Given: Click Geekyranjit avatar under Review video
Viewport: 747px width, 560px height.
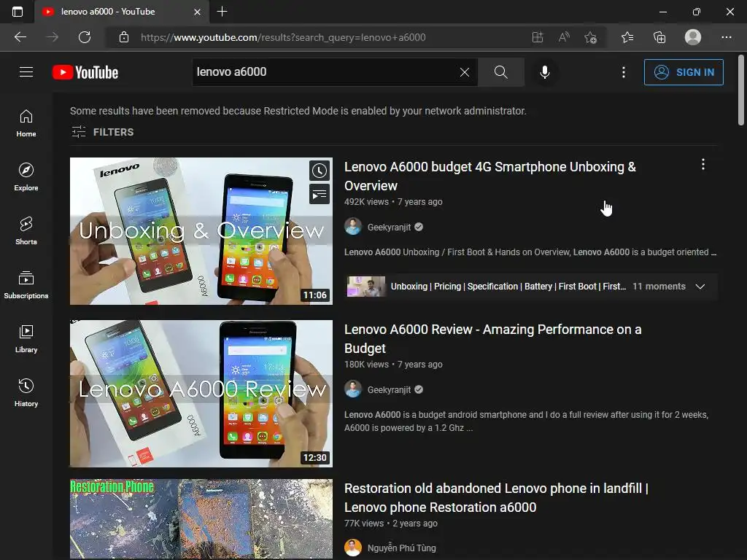Looking at the screenshot, I should (x=353, y=389).
